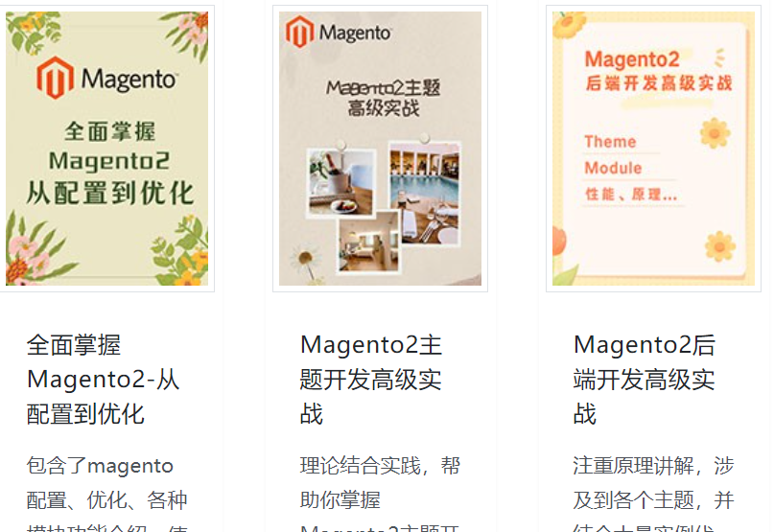Click the yellow dash marks beside the Magento2 heading
This screenshot has height=532, width=774.
pos(719,58)
